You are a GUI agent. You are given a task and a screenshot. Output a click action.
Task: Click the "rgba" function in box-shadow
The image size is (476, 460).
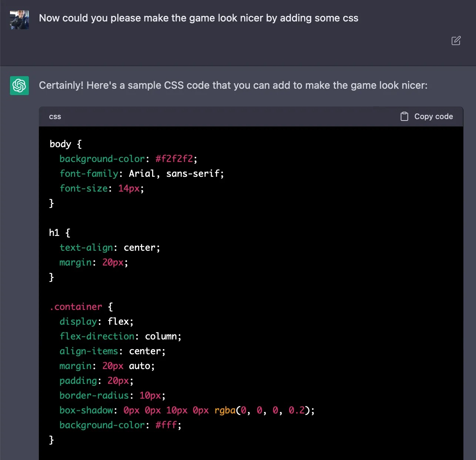pos(225,410)
